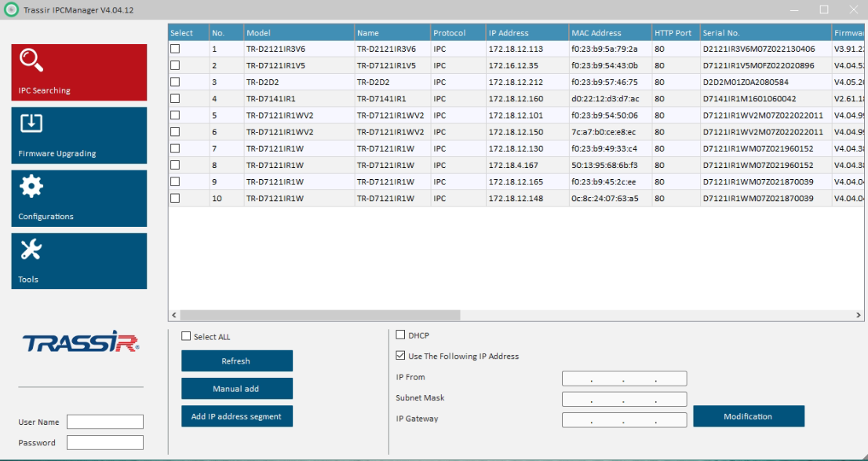
Task: Click the Trassir app logo in title bar
Action: point(13,10)
